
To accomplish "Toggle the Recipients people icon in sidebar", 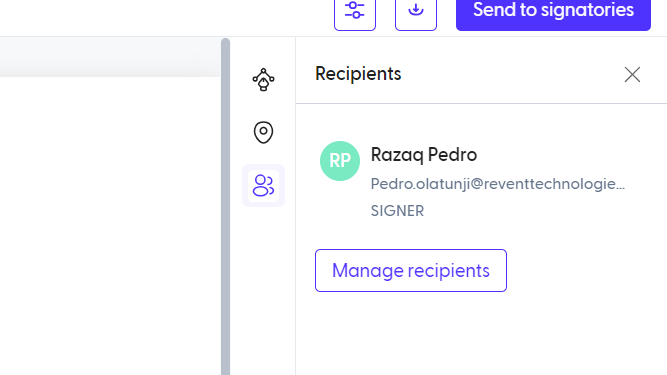I will pos(263,185).
